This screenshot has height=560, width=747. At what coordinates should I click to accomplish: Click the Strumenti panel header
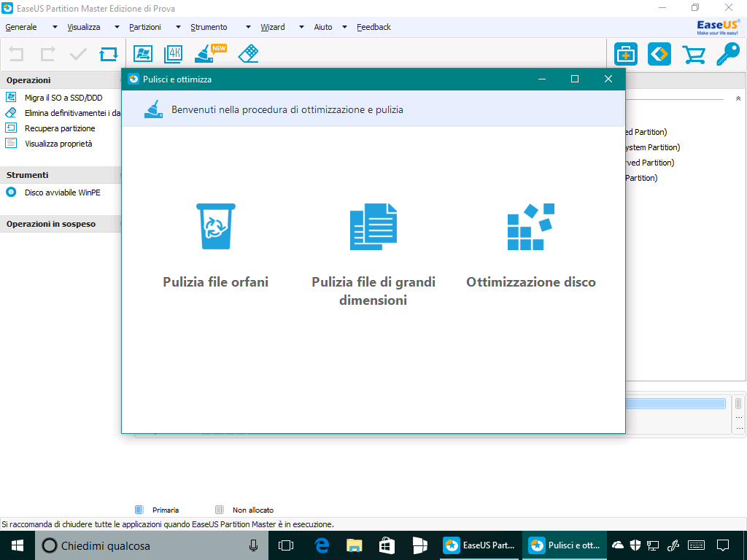coord(61,175)
